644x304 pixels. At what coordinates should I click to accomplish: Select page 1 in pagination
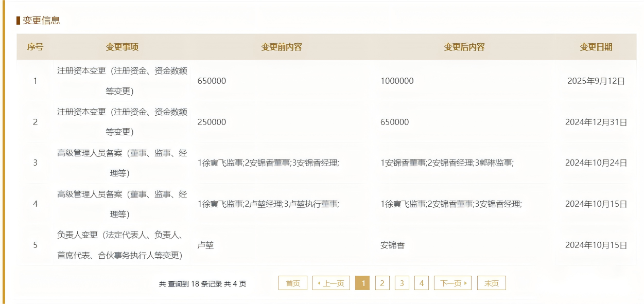[x=362, y=283]
